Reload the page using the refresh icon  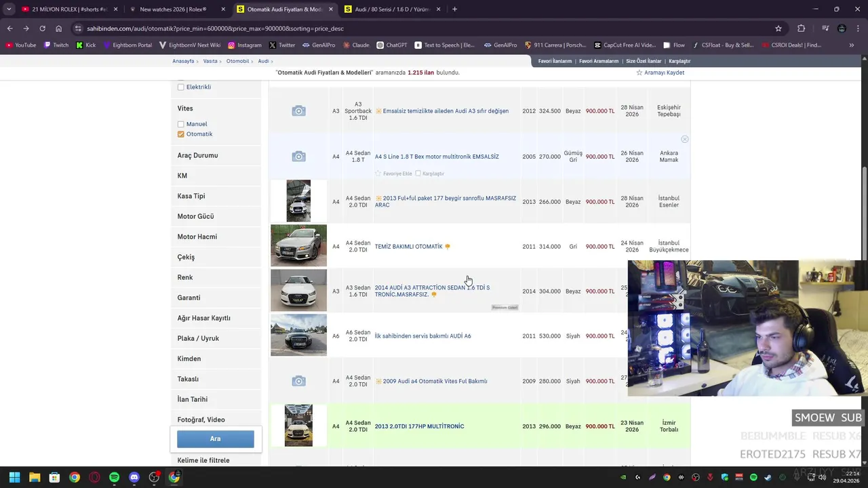click(42, 28)
